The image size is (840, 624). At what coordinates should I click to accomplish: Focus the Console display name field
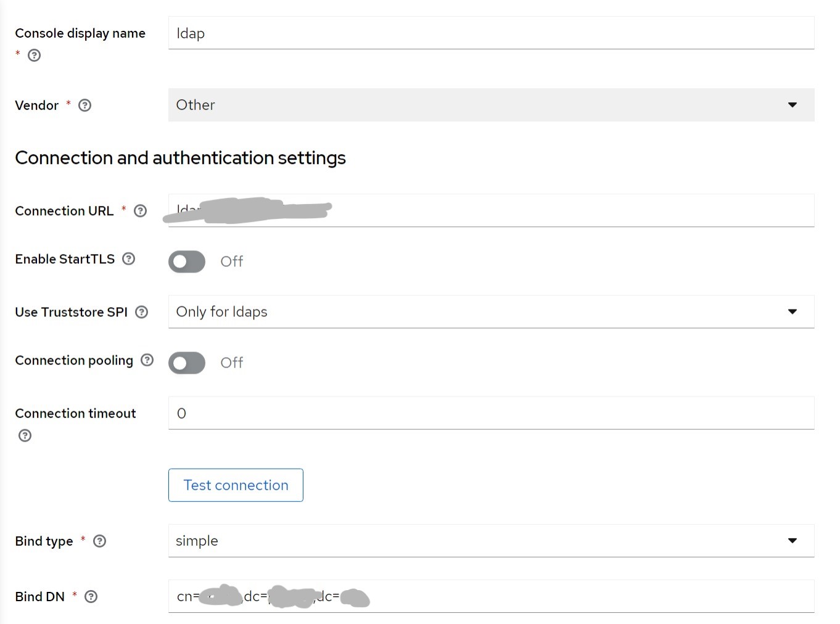tap(490, 33)
